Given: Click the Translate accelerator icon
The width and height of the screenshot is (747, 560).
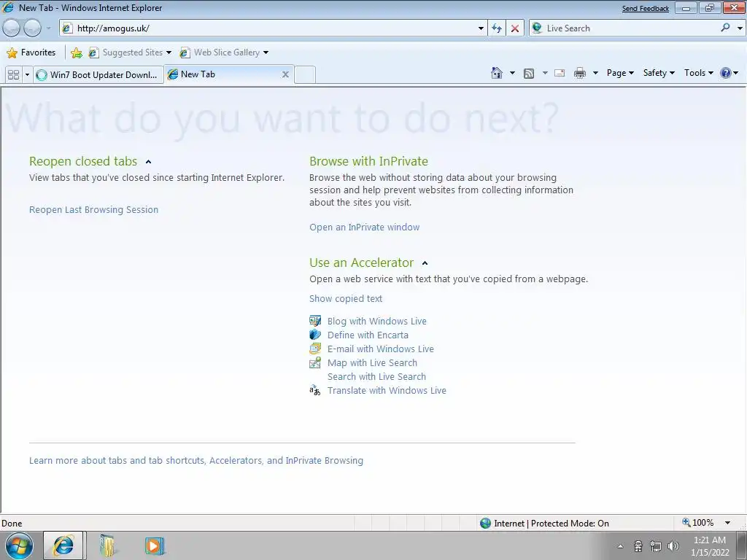Looking at the screenshot, I should coord(315,390).
